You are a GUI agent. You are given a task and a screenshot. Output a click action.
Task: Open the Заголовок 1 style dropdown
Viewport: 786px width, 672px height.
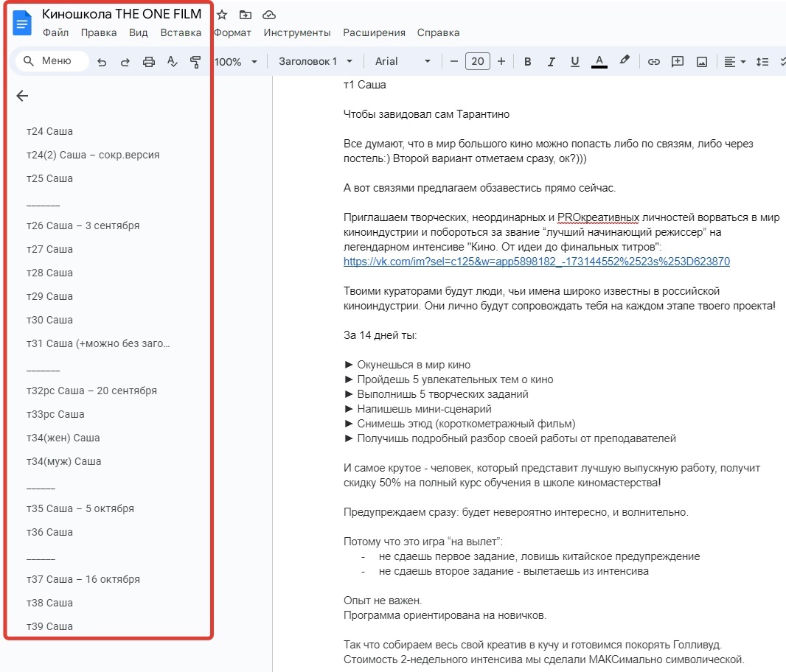pos(316,61)
